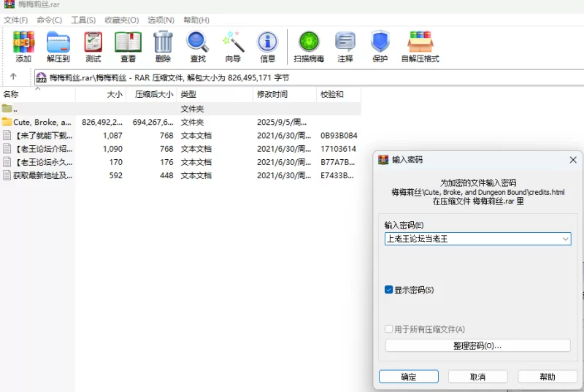Click the 整理密码(O)... button
The width and height of the screenshot is (584, 392).
coord(478,345)
